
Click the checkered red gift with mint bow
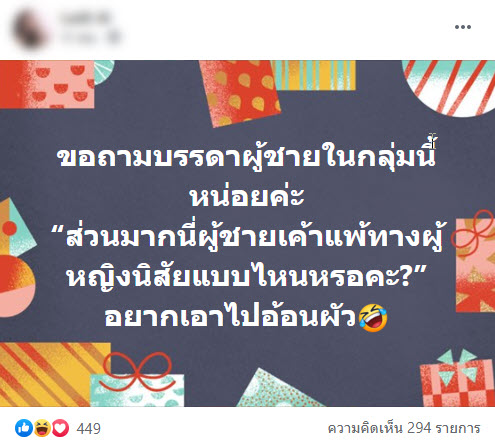pyautogui.click(x=457, y=379)
